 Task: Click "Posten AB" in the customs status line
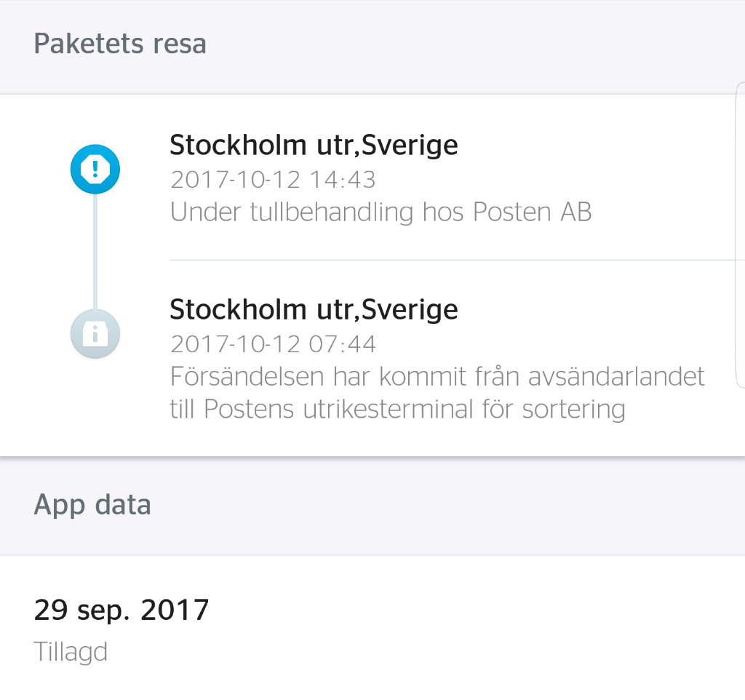pos(532,212)
